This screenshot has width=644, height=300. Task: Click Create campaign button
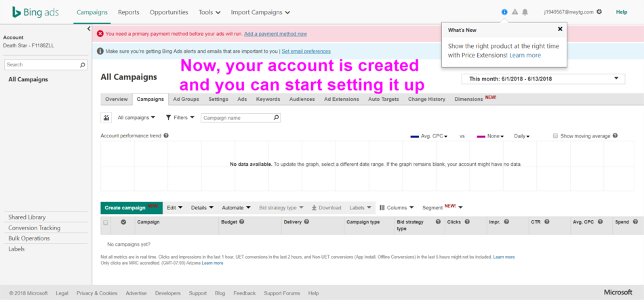131,208
